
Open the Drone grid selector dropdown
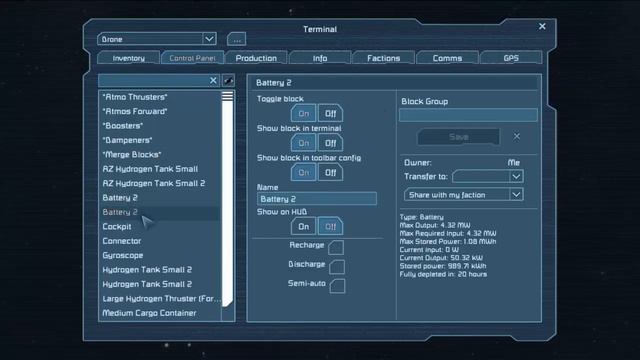[x=157, y=39]
